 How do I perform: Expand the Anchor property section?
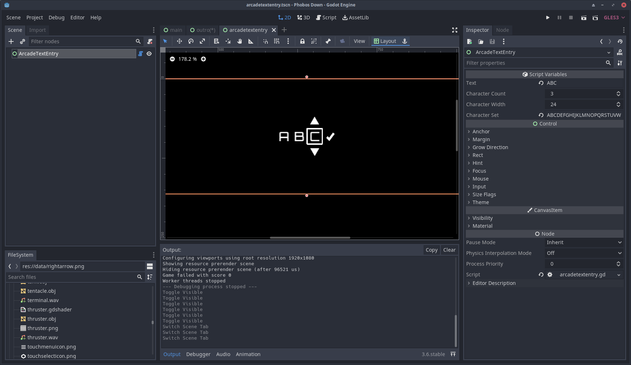pyautogui.click(x=480, y=132)
